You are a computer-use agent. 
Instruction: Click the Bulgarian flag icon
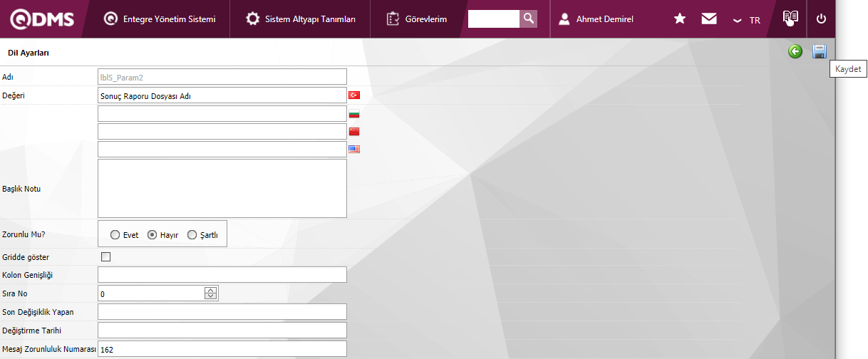coord(354,113)
